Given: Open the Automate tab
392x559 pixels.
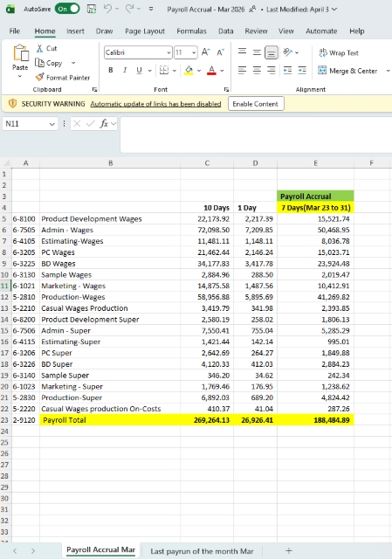Looking at the screenshot, I should point(321,31).
